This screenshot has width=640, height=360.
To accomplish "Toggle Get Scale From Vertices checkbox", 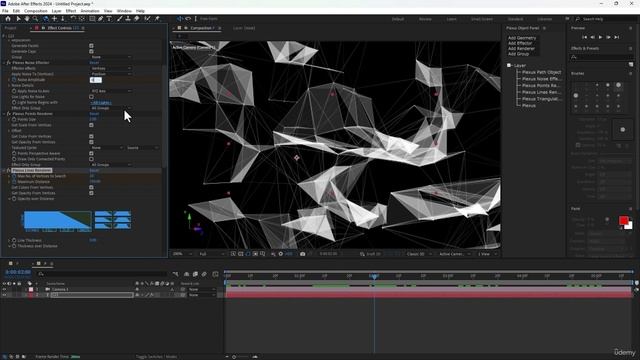I will [91, 125].
